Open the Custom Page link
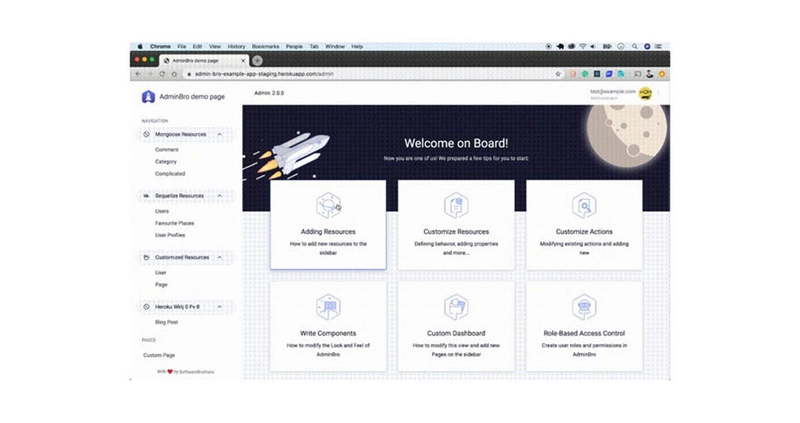The image size is (800, 423). (x=159, y=355)
